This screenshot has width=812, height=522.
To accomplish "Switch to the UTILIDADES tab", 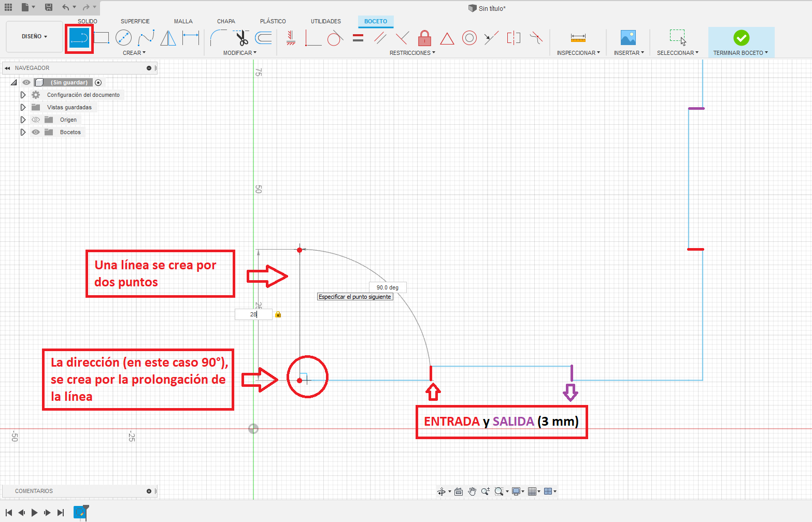I will (x=326, y=21).
